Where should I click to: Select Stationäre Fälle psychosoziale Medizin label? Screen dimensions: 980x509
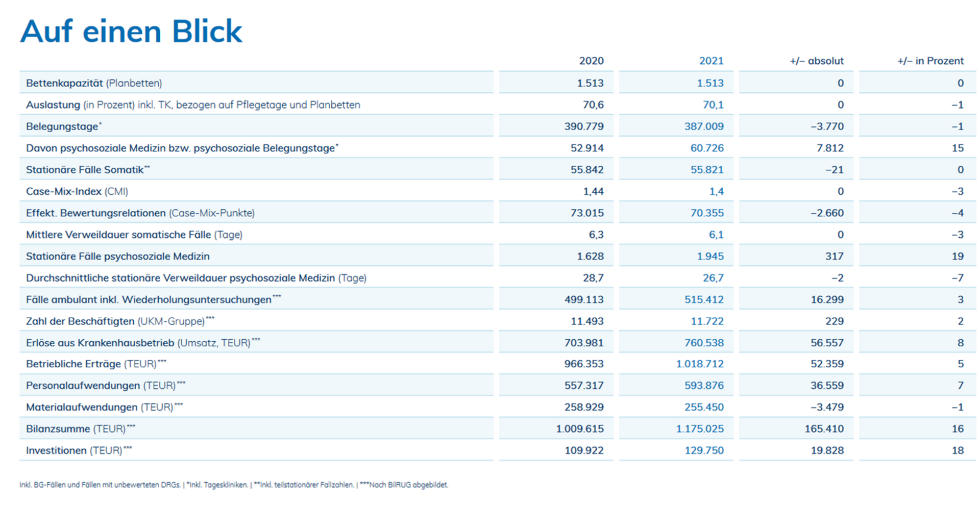pos(118,257)
